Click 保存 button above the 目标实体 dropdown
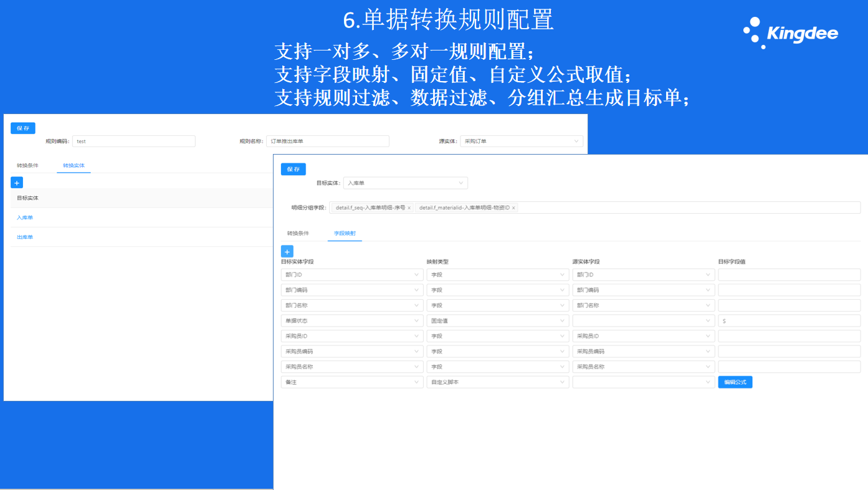The height and width of the screenshot is (490, 868). coord(293,169)
